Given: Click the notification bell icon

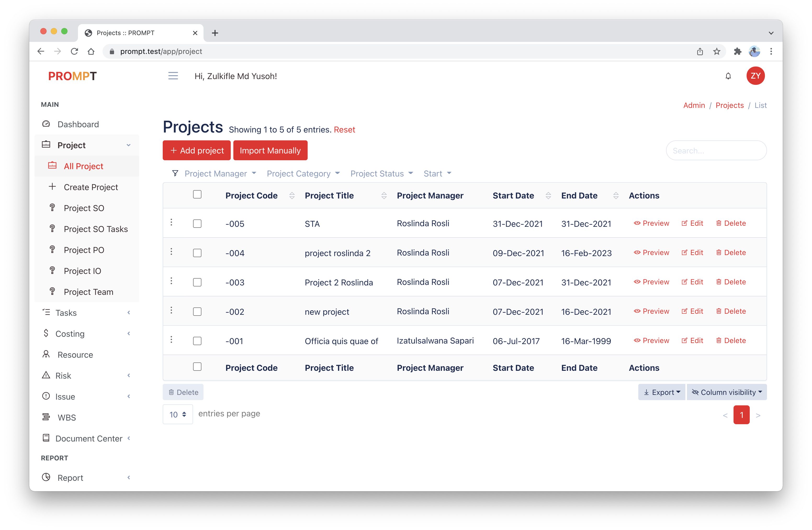Looking at the screenshot, I should (x=728, y=76).
